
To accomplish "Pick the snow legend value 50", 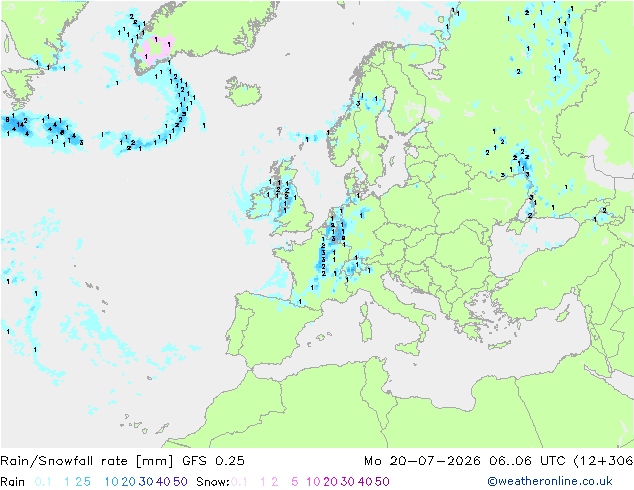I will click(x=383, y=482).
